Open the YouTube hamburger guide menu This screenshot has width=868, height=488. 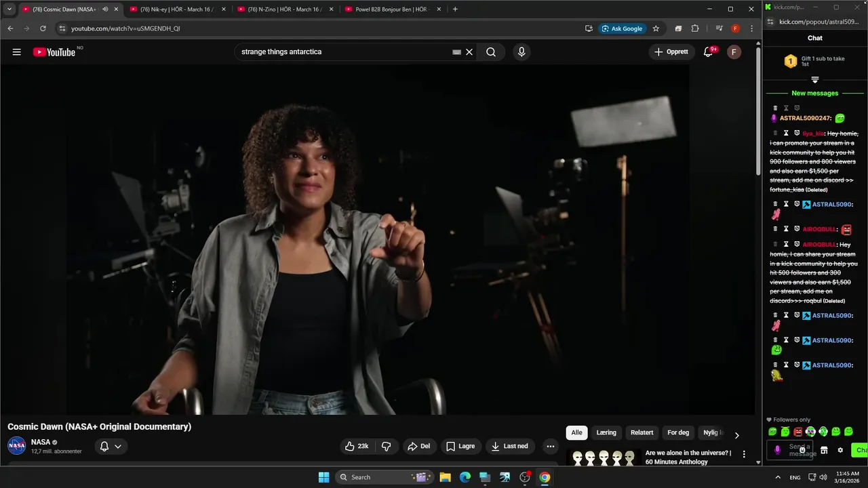(17, 52)
